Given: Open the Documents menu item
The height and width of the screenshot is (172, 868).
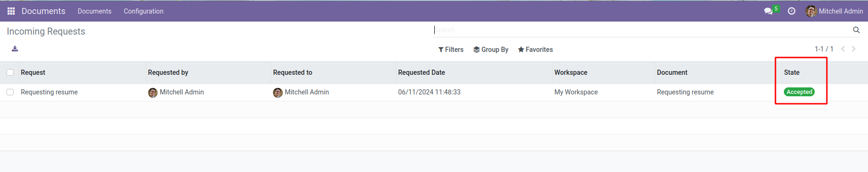Looking at the screenshot, I should (94, 11).
